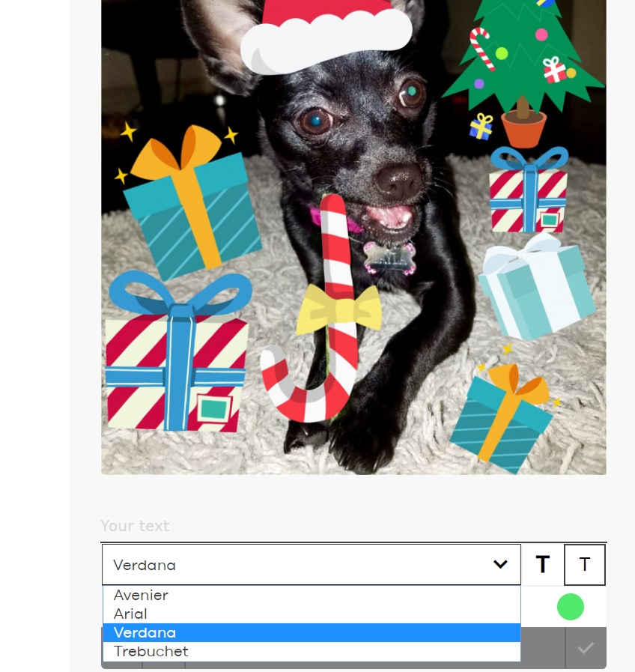Select the light blue gift with white ribbon
The image size is (635, 672).
click(x=536, y=286)
